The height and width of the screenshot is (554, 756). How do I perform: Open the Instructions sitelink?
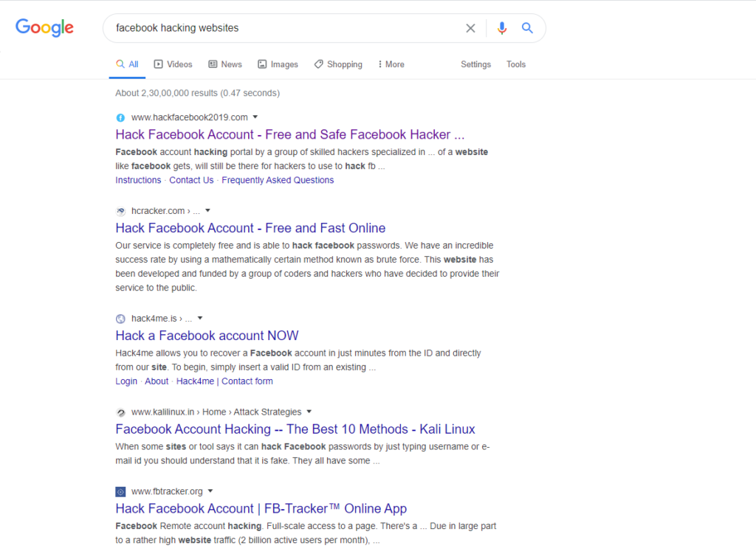pyautogui.click(x=138, y=180)
